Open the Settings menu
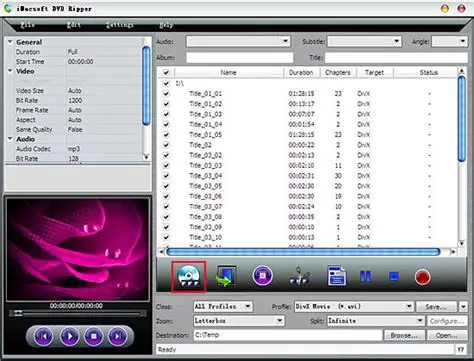Screen dimensions: 474x361 click(x=120, y=25)
